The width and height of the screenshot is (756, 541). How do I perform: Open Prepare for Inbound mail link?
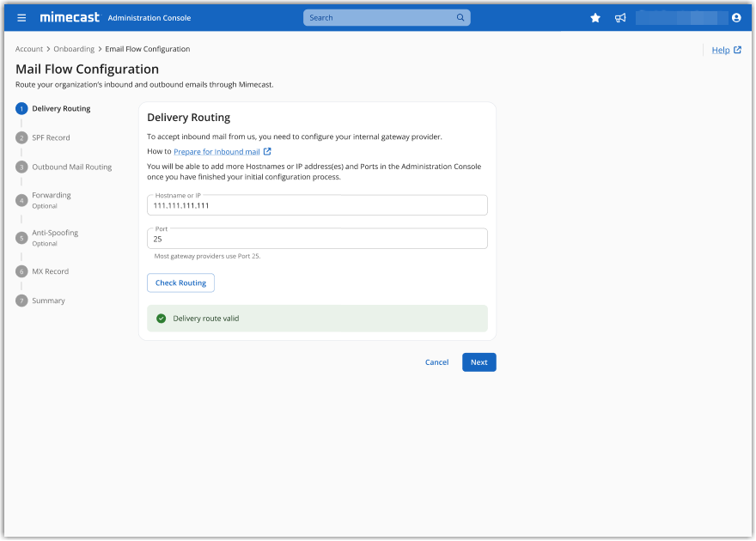(x=216, y=152)
